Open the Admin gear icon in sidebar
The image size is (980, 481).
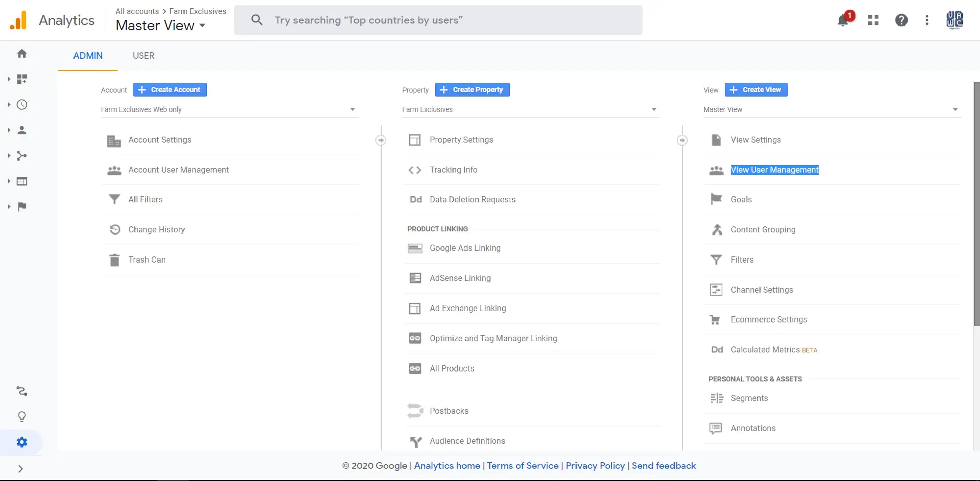tap(22, 442)
